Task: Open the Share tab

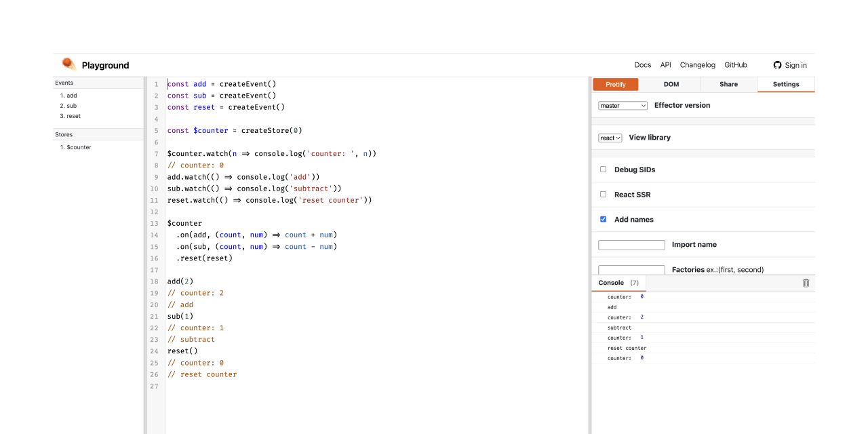Action: pyautogui.click(x=728, y=84)
